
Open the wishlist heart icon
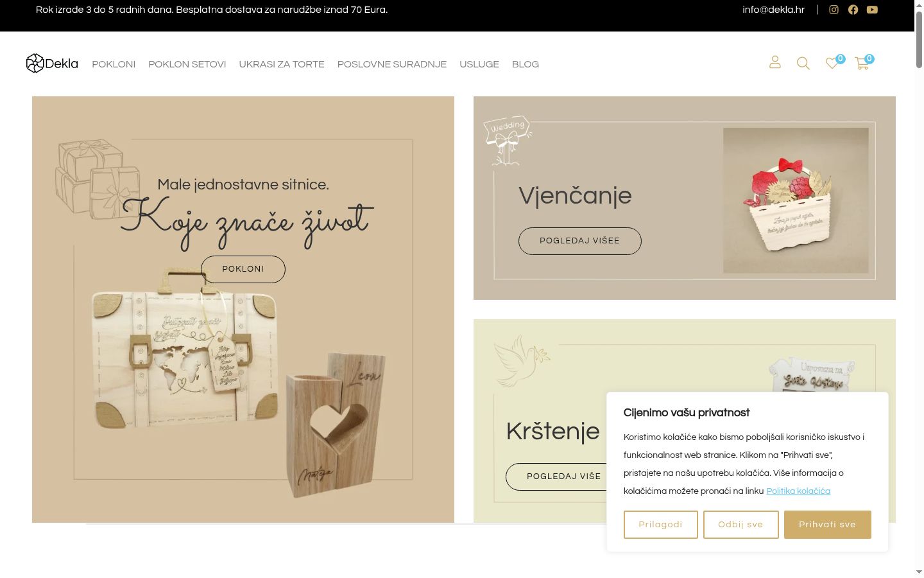point(832,63)
